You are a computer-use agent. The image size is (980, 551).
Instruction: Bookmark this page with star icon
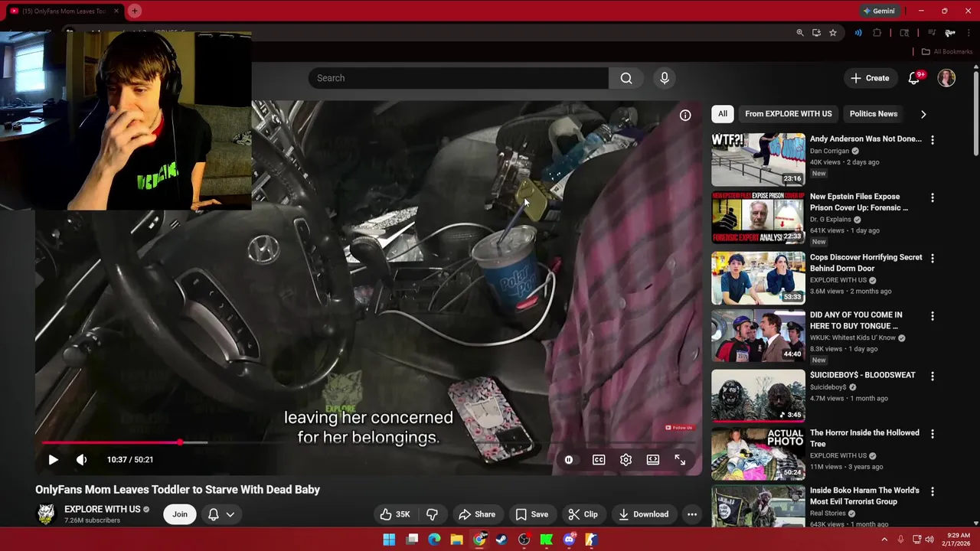[833, 33]
